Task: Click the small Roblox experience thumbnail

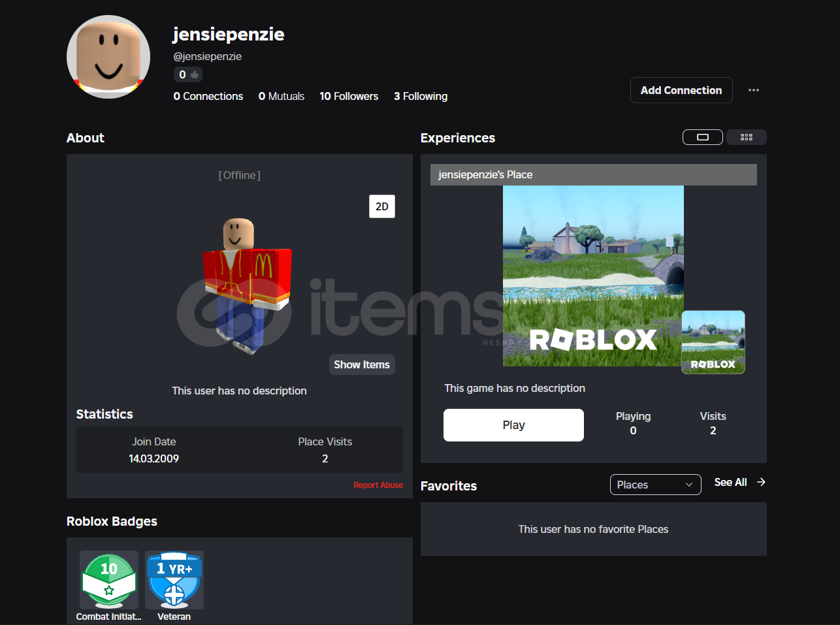Action: [713, 342]
